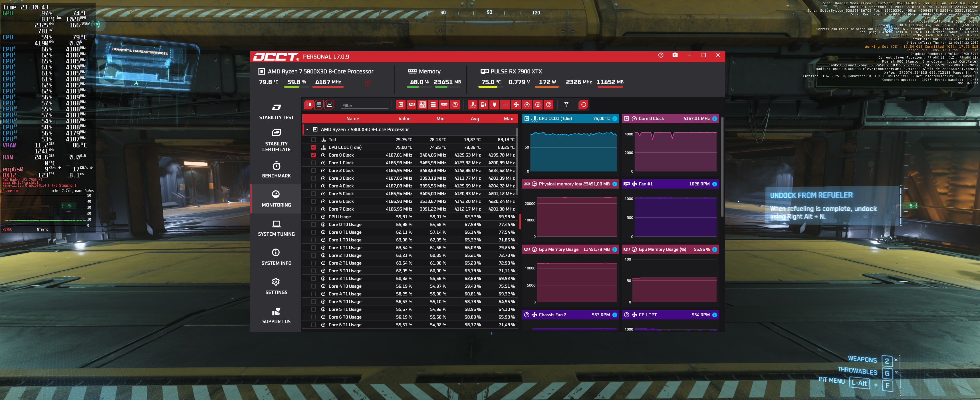This screenshot has width=980, height=400.
Task: Toggle motherboard hardware sensor filter
Action: click(422, 104)
